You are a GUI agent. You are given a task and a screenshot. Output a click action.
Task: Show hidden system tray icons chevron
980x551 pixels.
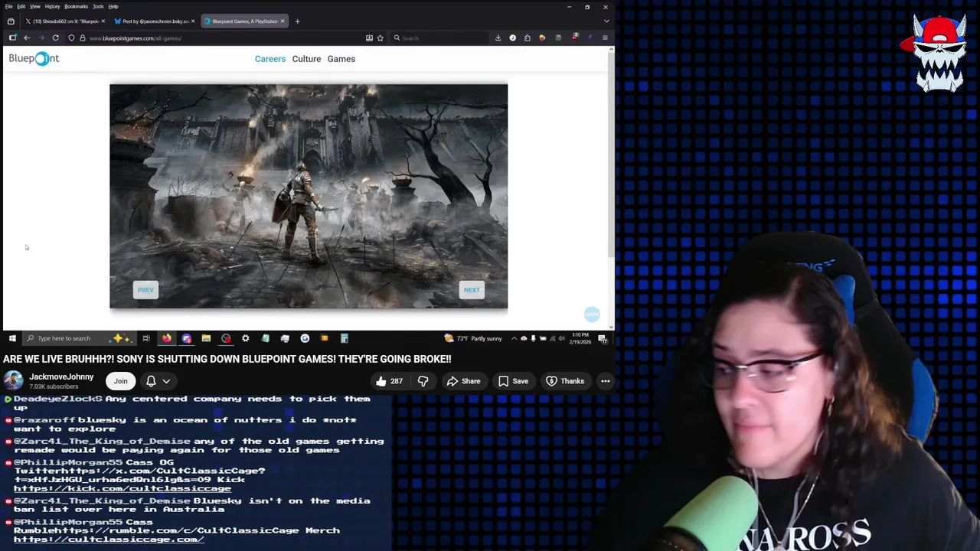tap(514, 338)
